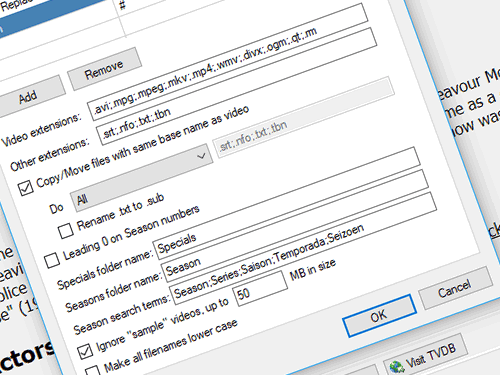500x375 pixels.
Task: Enable Leading 0 on Season numbers
Action: click(52, 260)
